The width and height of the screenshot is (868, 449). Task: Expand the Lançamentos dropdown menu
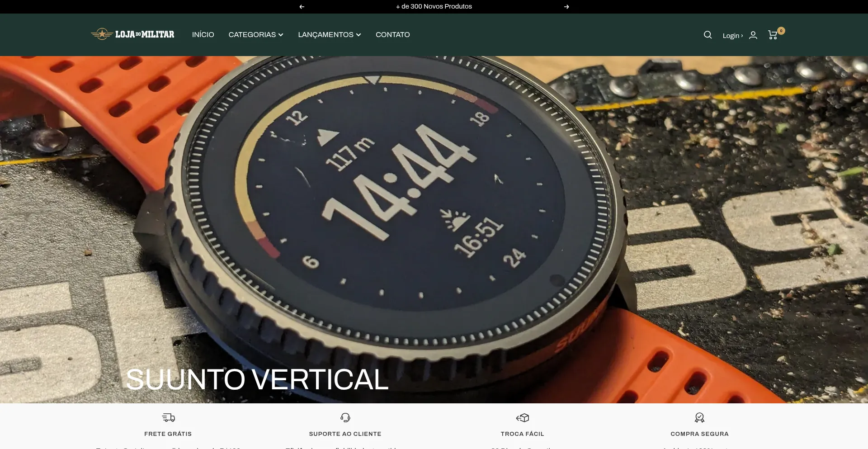click(x=330, y=35)
